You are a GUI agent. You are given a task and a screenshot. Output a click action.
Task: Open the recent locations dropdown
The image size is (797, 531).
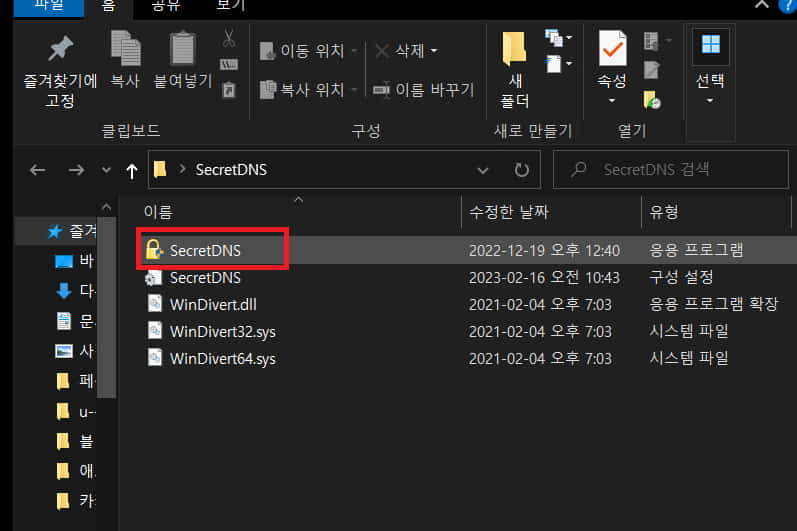tap(106, 170)
